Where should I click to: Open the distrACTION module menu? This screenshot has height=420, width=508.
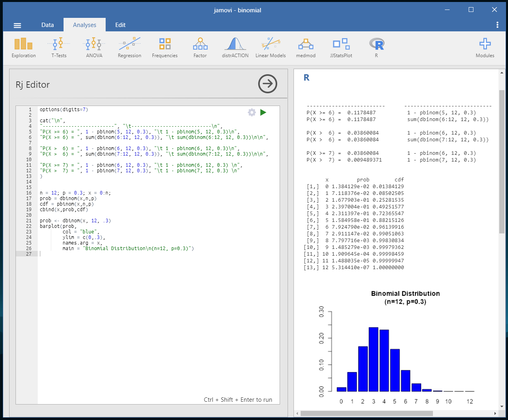(x=235, y=48)
